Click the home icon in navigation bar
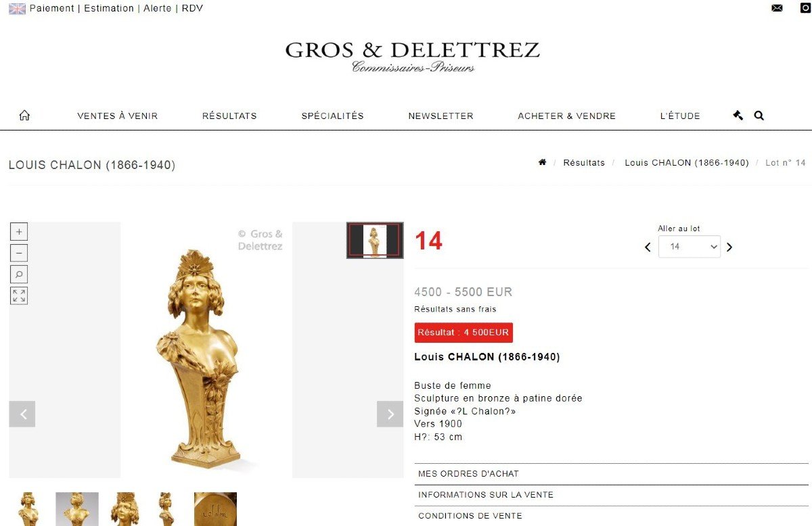The height and width of the screenshot is (526, 812). click(x=24, y=116)
